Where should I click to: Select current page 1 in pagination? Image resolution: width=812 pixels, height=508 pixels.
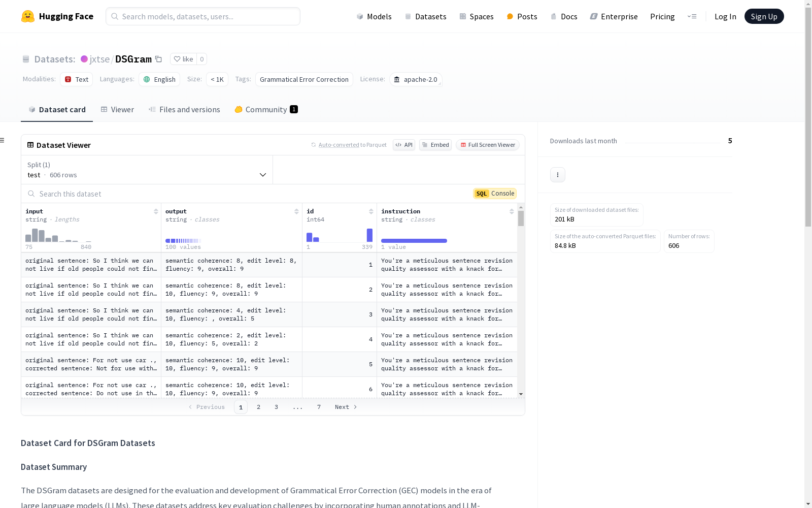click(241, 407)
